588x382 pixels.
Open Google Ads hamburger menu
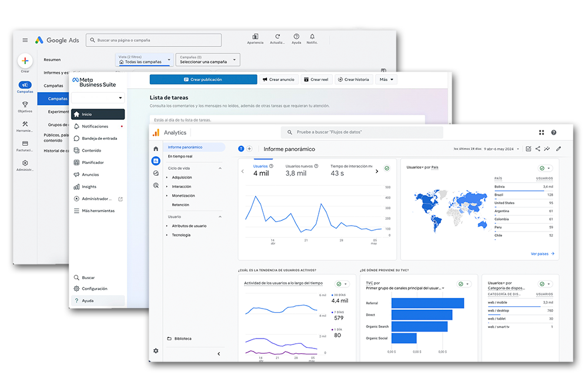tap(25, 40)
